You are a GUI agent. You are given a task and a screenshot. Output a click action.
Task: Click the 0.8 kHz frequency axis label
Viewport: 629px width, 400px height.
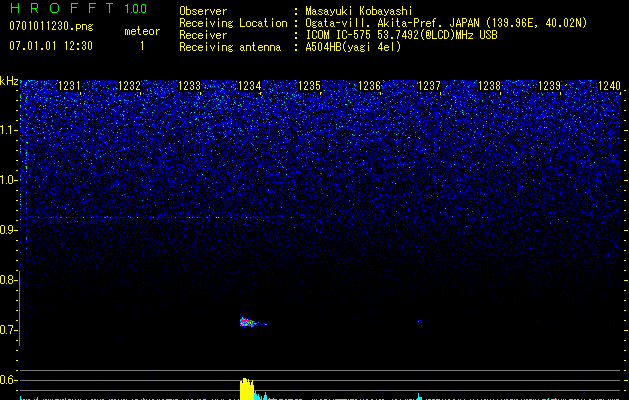[x=7, y=280]
